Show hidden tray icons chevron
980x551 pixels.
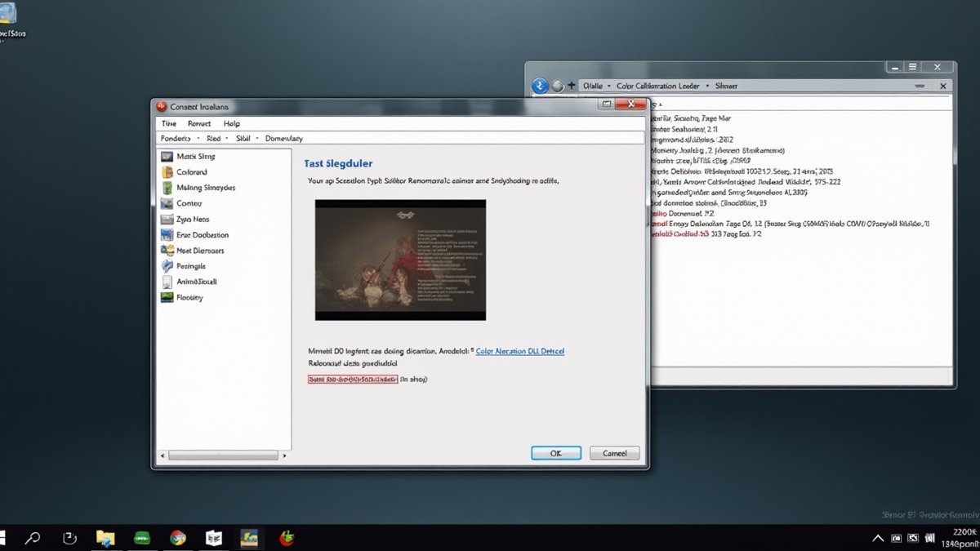(x=878, y=539)
